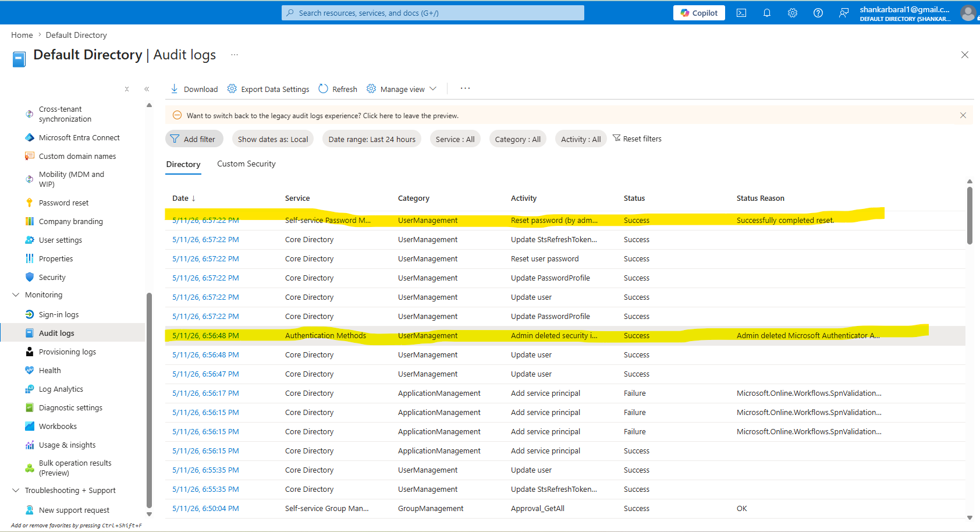980x532 pixels.
Task: Open the feedback icon
Action: [x=844, y=13]
